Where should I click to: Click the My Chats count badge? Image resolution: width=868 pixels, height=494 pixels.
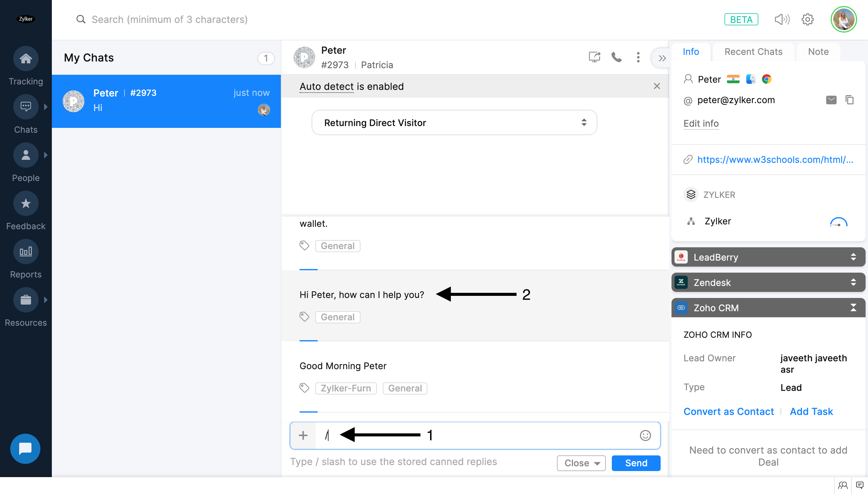(266, 59)
